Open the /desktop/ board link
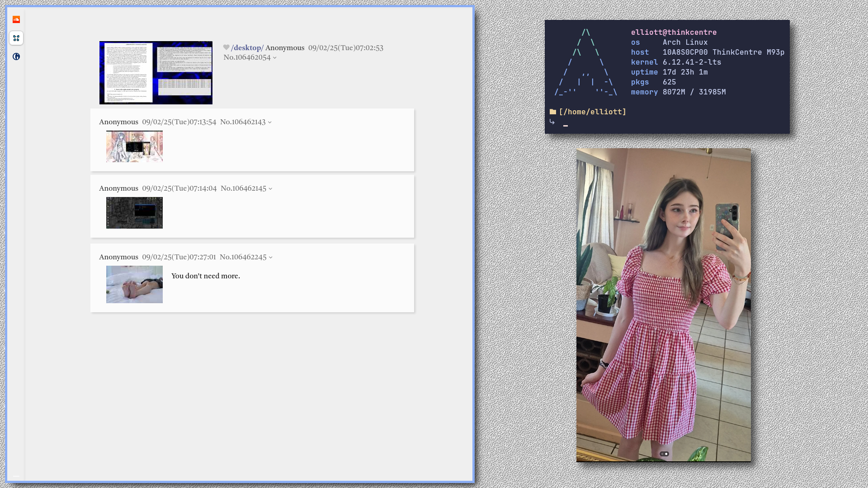The height and width of the screenshot is (488, 868). click(x=247, y=48)
